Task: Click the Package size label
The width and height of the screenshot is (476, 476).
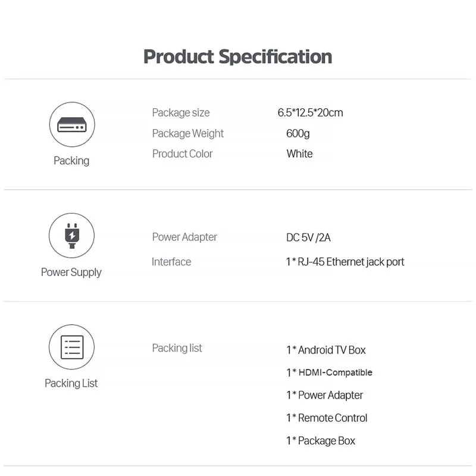Action: point(181,112)
